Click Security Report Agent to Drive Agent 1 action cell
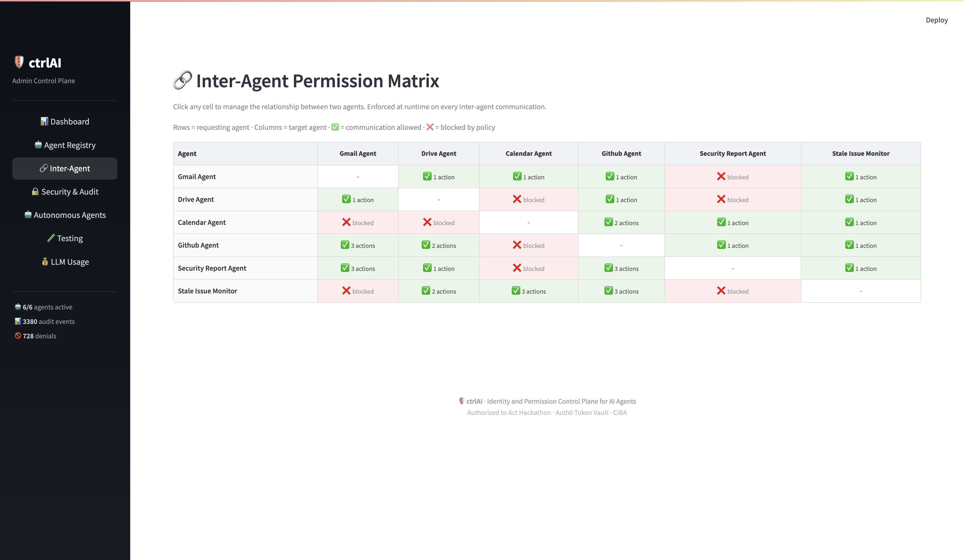The width and height of the screenshot is (964, 560). [438, 268]
